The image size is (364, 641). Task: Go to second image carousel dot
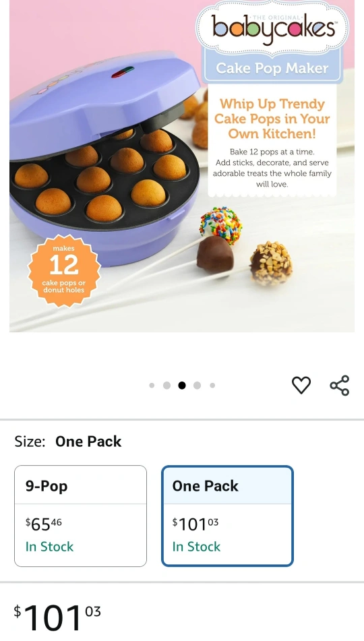click(166, 385)
